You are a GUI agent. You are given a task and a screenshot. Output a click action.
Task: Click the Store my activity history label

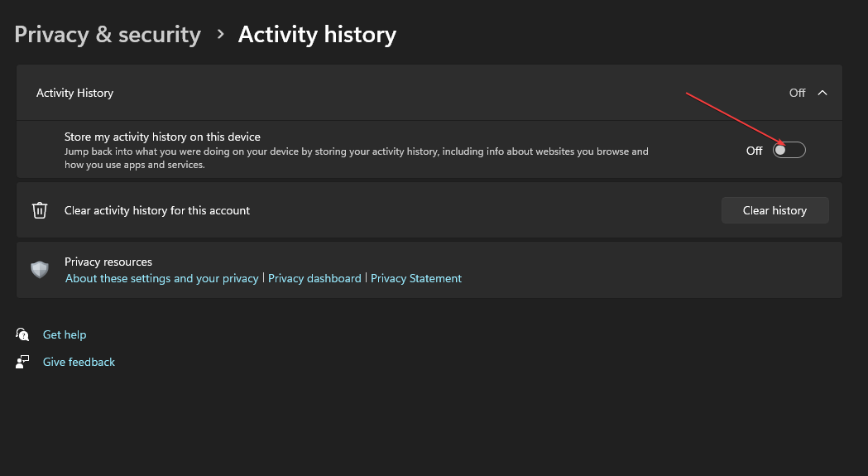pos(162,137)
